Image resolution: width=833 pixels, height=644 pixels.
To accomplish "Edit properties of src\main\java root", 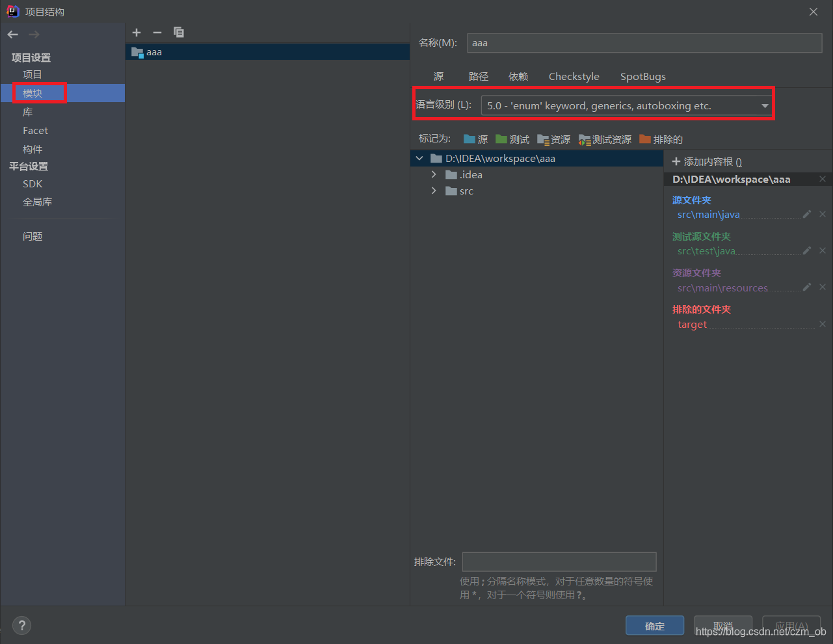I will point(807,214).
